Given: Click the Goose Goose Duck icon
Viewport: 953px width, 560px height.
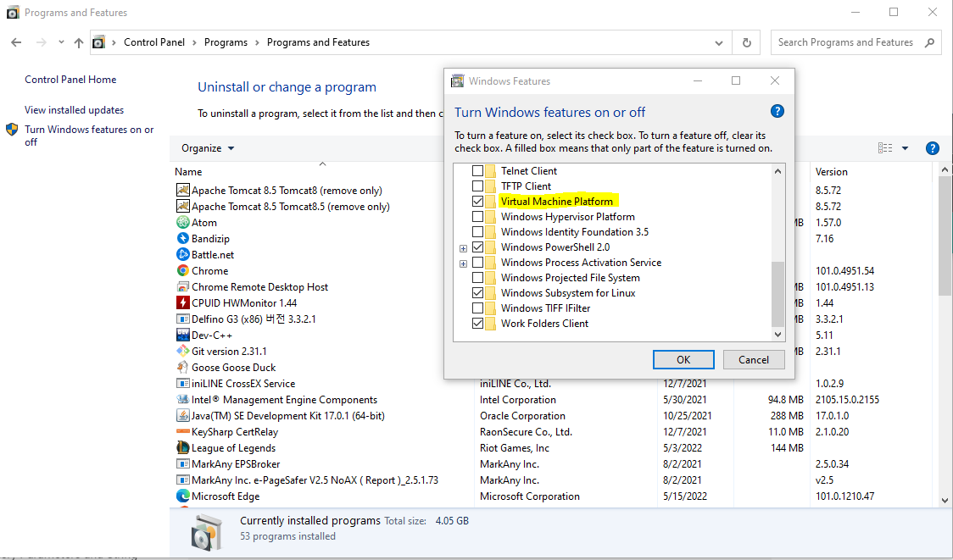Looking at the screenshot, I should pyautogui.click(x=182, y=367).
